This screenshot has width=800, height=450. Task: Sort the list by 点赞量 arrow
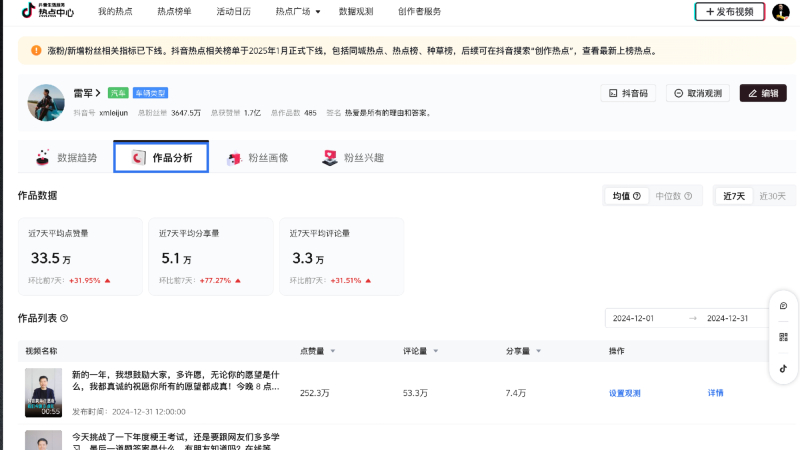(333, 351)
